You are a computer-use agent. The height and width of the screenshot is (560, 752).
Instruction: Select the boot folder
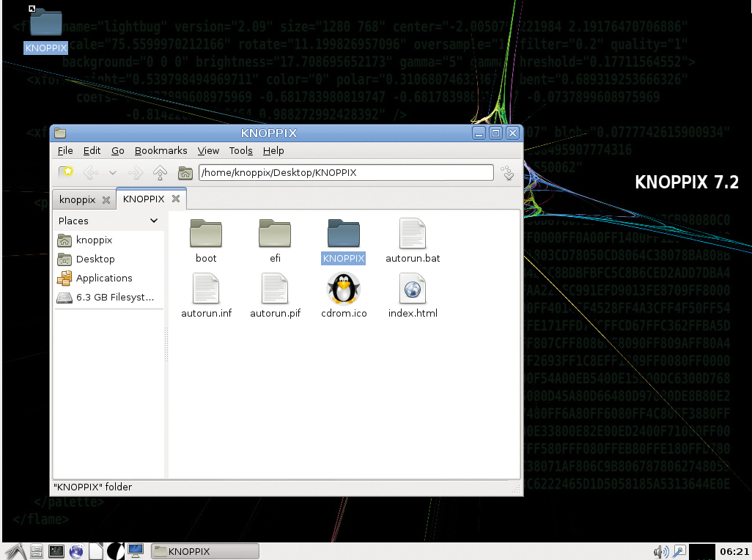coord(206,240)
